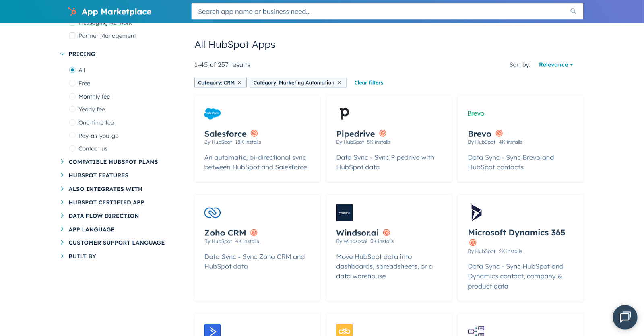
Task: Click the Pipedrive p logo
Action: pos(344,113)
